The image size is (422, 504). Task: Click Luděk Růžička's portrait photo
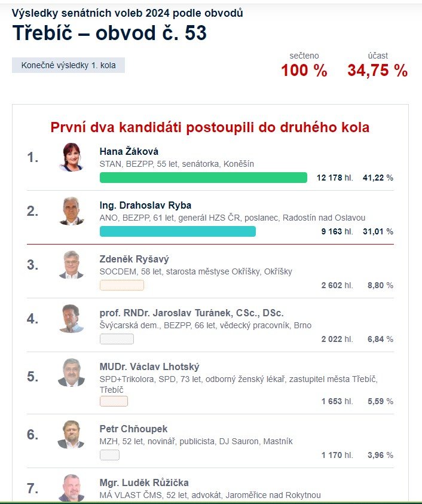click(x=71, y=488)
